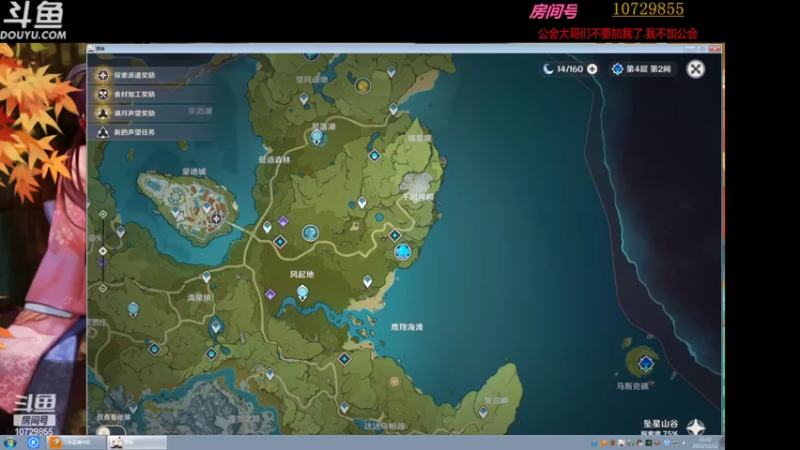This screenshot has height=450, width=800.
Task: Click the plus button beside 14/160 resin
Action: pyautogui.click(x=592, y=69)
